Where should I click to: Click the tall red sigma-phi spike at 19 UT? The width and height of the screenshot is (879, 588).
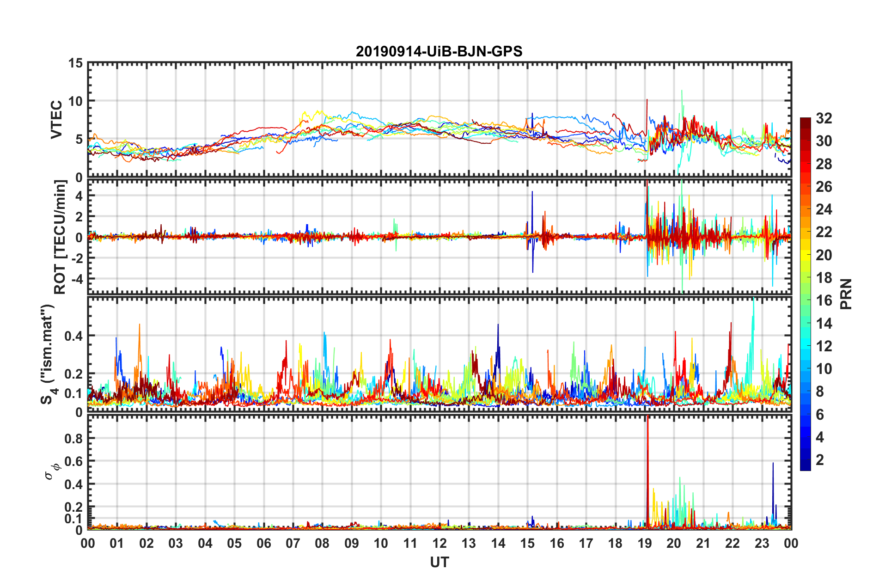(647, 472)
